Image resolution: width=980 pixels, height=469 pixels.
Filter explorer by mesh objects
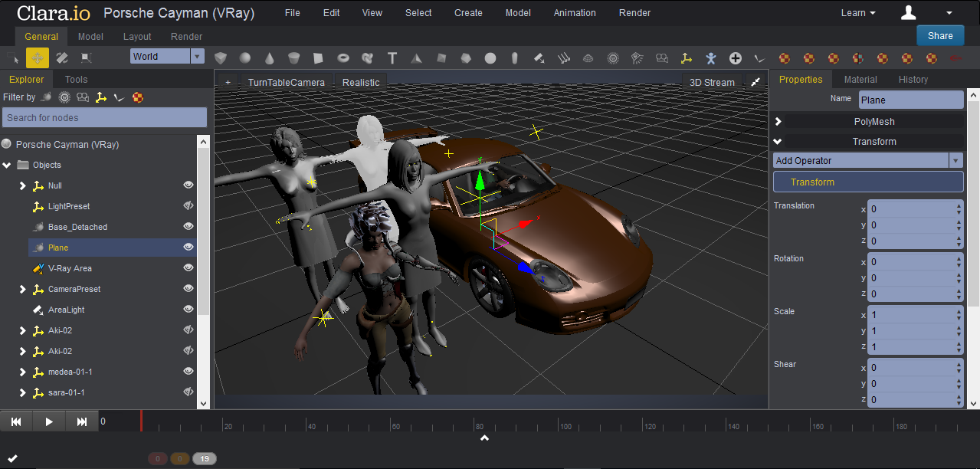[x=46, y=97]
